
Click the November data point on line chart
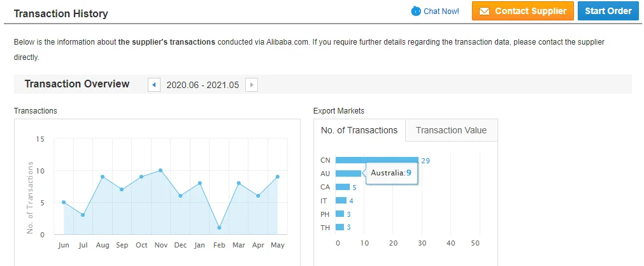pyautogui.click(x=161, y=170)
